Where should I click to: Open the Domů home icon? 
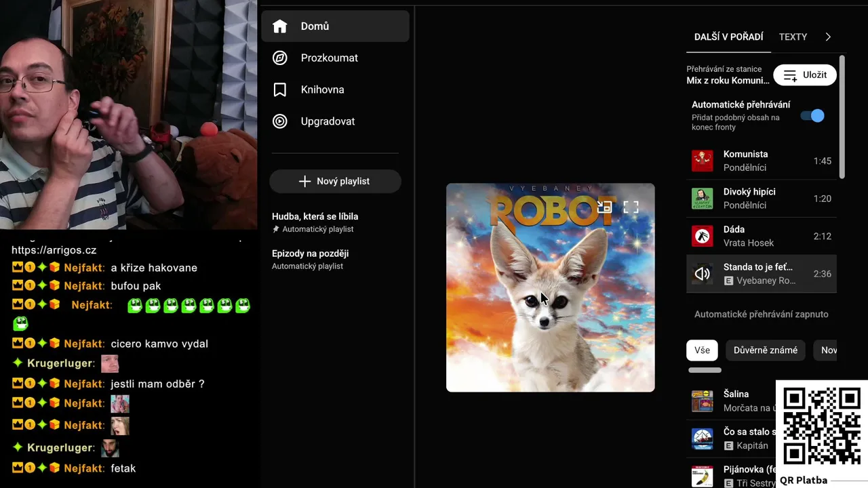tap(280, 26)
